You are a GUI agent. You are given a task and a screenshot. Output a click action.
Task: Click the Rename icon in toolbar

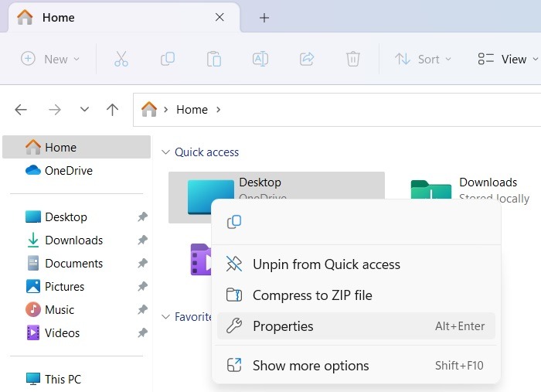(260, 59)
